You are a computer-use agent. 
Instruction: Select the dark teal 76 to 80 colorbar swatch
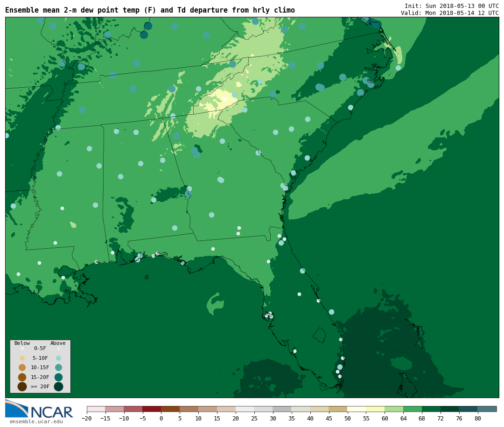point(469,409)
